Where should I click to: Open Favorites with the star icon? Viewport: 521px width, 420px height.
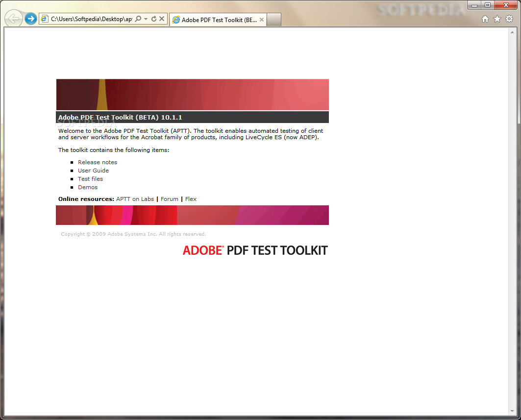tap(497, 19)
